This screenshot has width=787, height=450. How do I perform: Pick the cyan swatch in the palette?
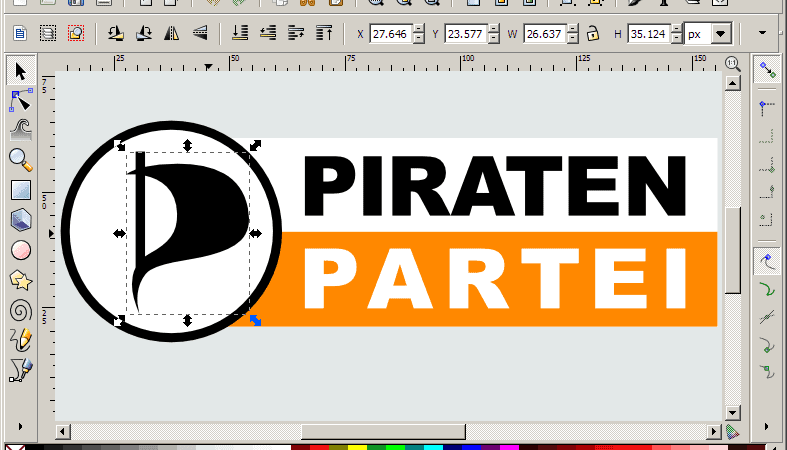point(433,447)
